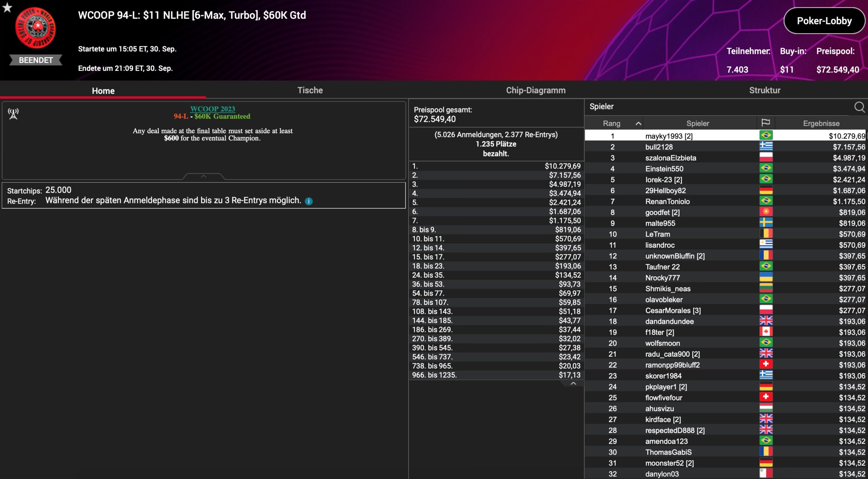This screenshot has width=868, height=479.
Task: Collapse the prize payout list chevron
Action: point(573,383)
